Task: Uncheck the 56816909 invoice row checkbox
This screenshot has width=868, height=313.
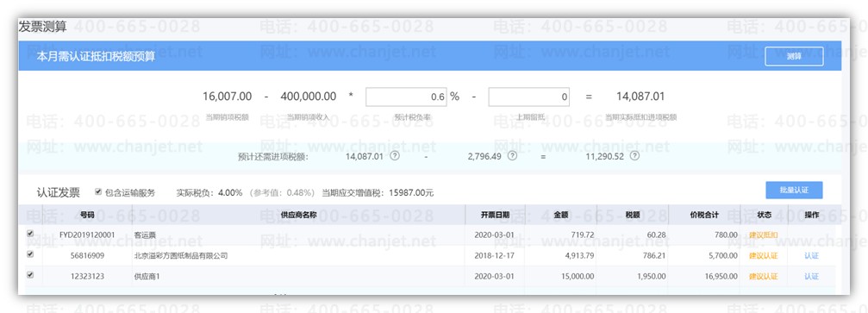Action: coord(30,254)
